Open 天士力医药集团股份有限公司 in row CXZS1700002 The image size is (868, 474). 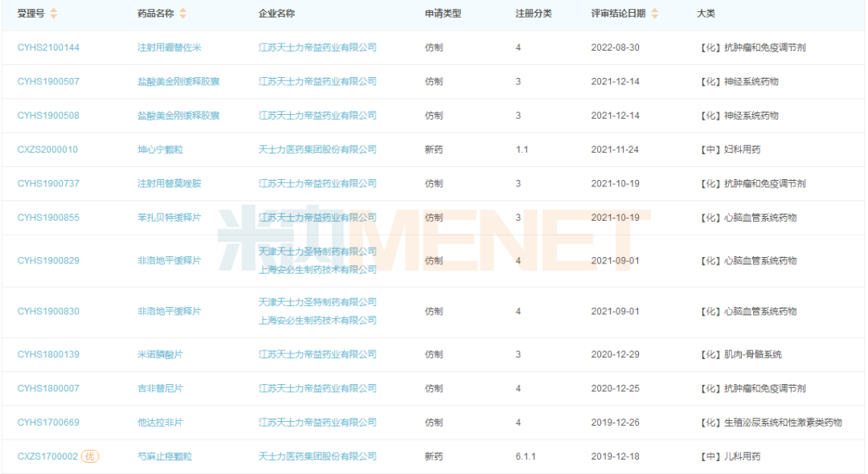pos(317,456)
